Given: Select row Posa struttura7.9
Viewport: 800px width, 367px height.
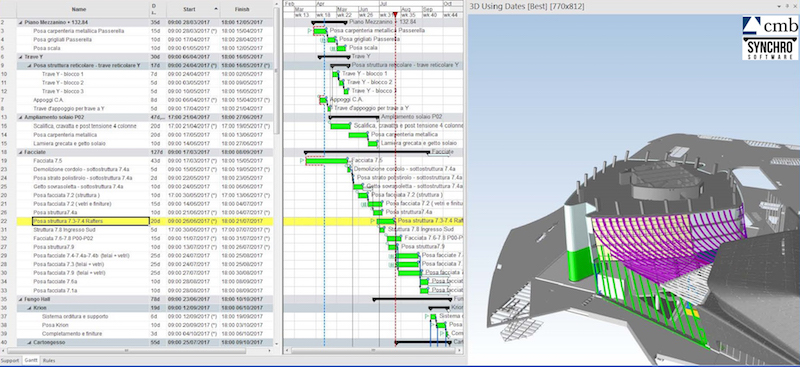Looking at the screenshot, I should (x=137, y=247).
